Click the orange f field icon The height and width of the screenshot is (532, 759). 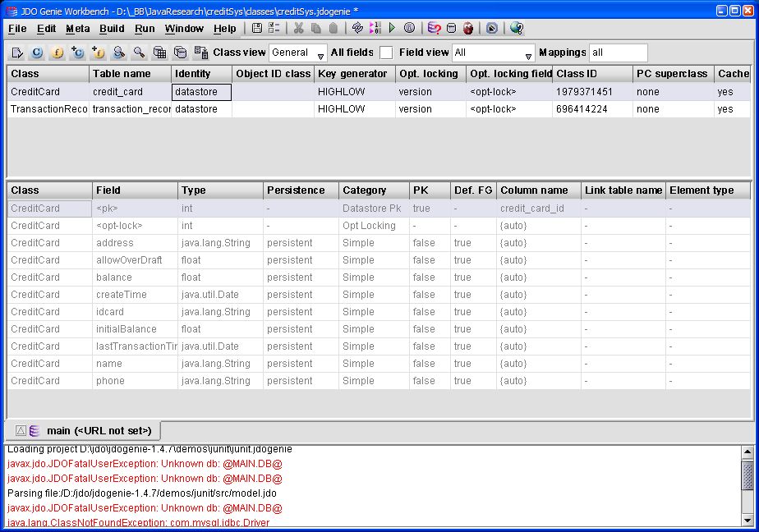click(x=57, y=53)
